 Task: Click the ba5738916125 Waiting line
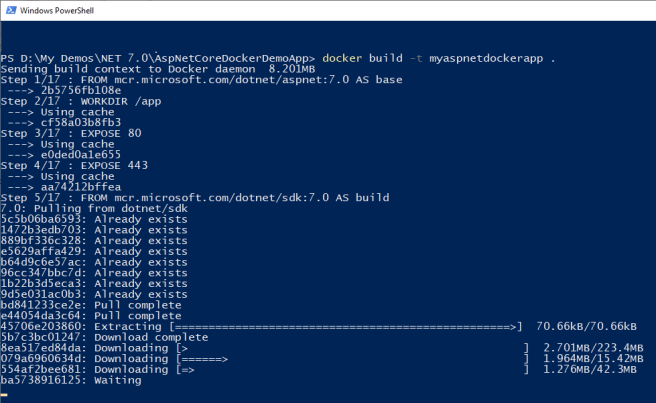(x=71, y=380)
